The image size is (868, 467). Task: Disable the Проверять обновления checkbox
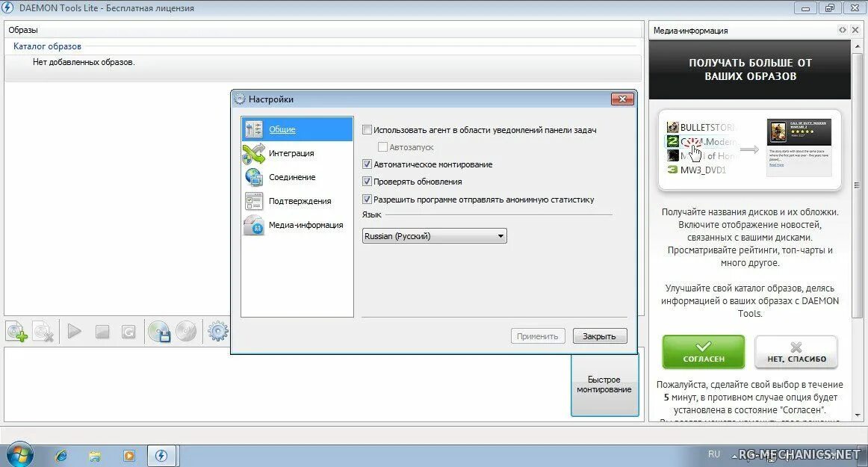pos(367,182)
